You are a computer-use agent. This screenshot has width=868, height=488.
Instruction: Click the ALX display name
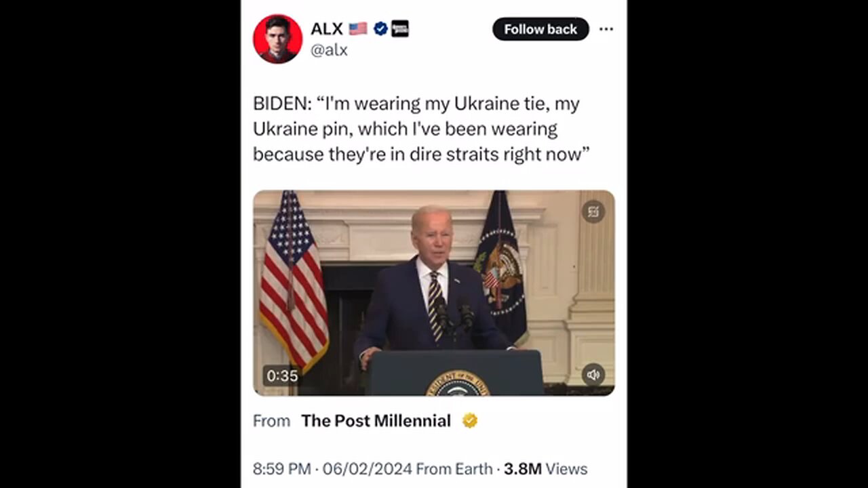pos(327,28)
